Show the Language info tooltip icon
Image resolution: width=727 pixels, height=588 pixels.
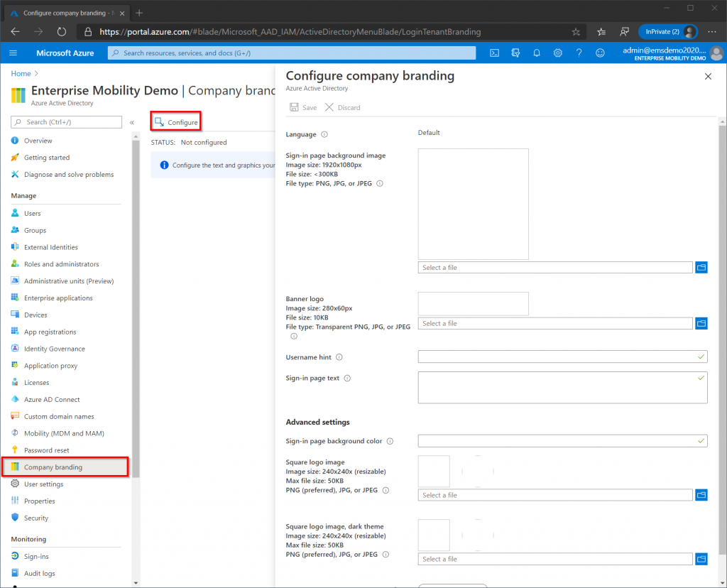[x=324, y=134]
